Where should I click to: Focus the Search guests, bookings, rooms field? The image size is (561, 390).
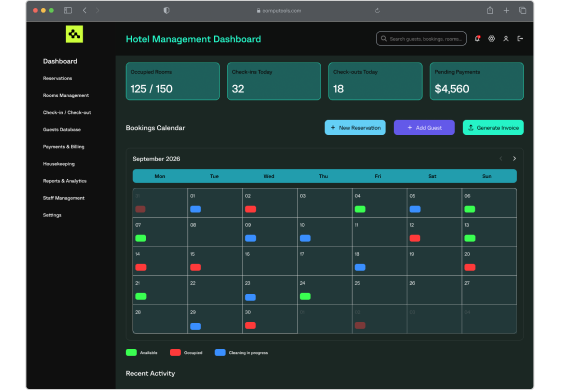(421, 39)
